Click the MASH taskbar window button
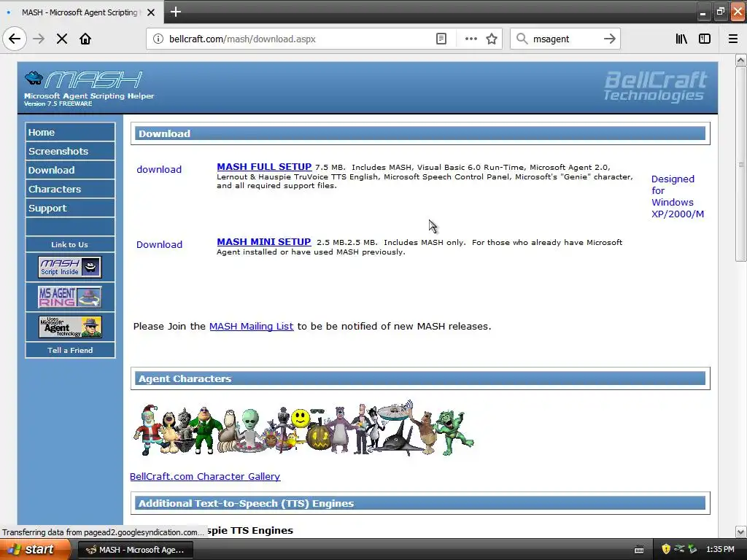The height and width of the screenshot is (560, 747). 135,550
